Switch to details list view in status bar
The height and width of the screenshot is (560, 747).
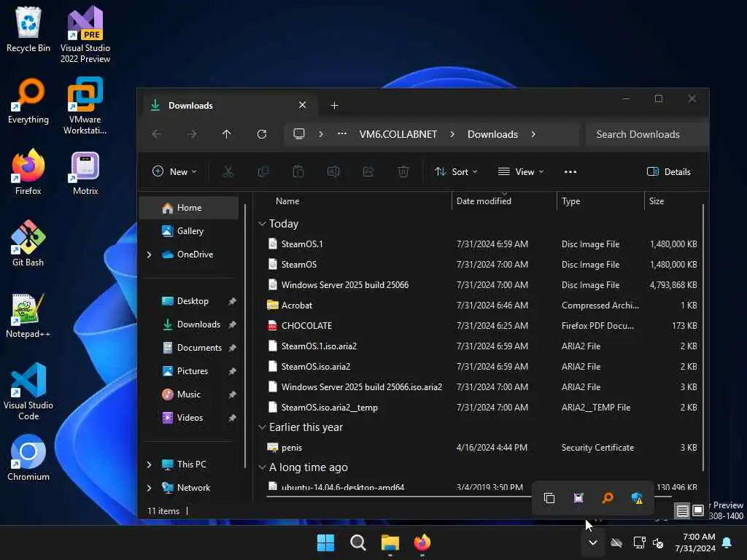click(x=683, y=511)
